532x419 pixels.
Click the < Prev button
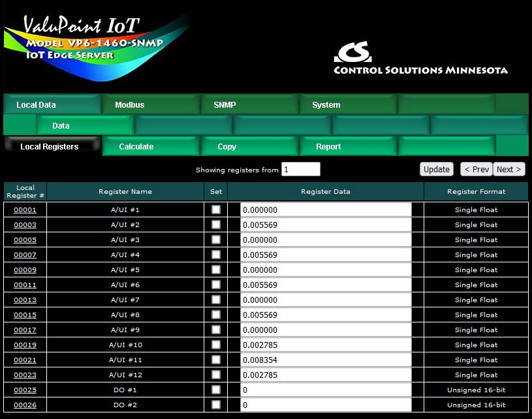tap(476, 169)
